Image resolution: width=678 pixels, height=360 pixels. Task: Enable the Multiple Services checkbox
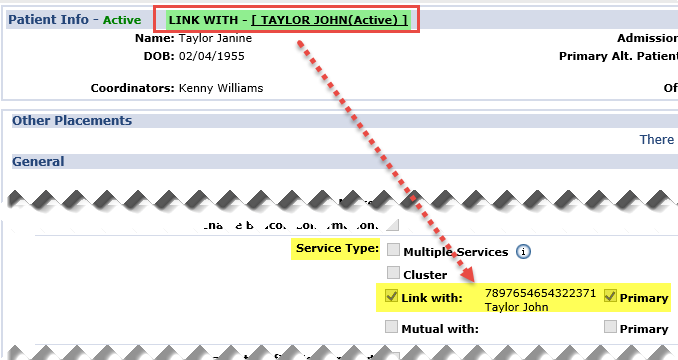(x=393, y=250)
